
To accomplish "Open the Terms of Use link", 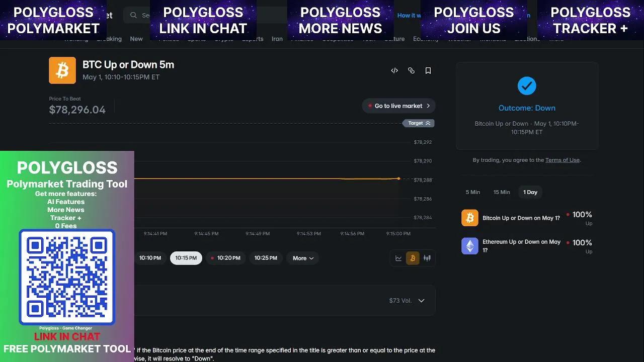I will pyautogui.click(x=562, y=160).
